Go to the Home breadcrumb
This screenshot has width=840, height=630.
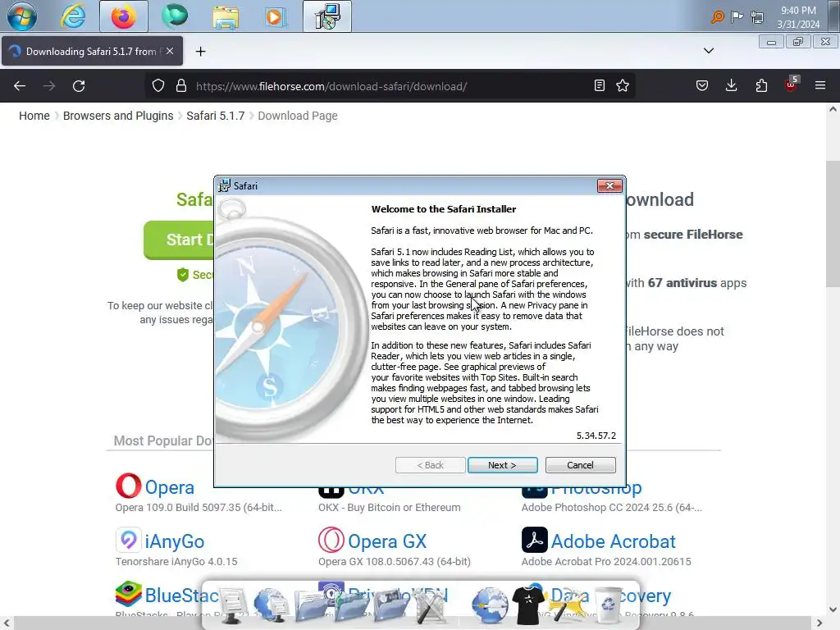point(34,116)
